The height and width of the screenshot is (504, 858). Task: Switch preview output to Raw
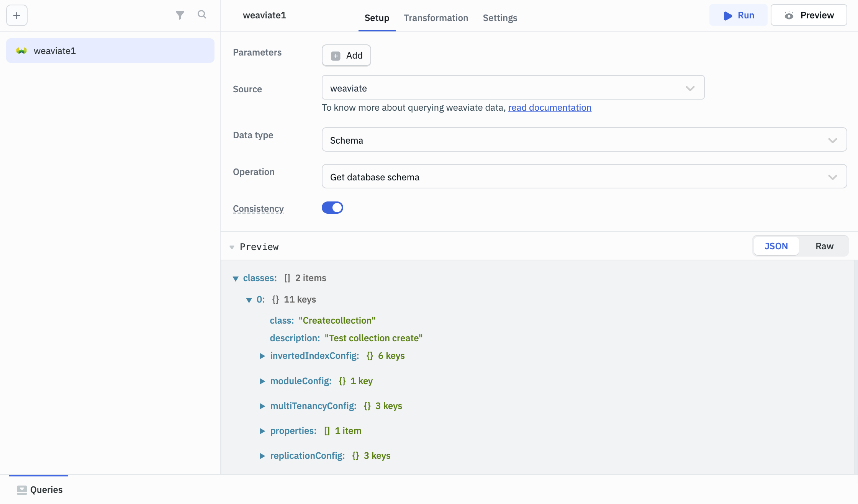click(824, 246)
